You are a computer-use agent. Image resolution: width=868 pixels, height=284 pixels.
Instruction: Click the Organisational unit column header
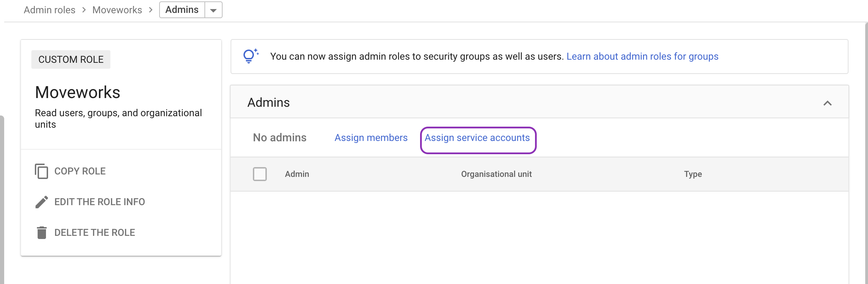coord(496,174)
